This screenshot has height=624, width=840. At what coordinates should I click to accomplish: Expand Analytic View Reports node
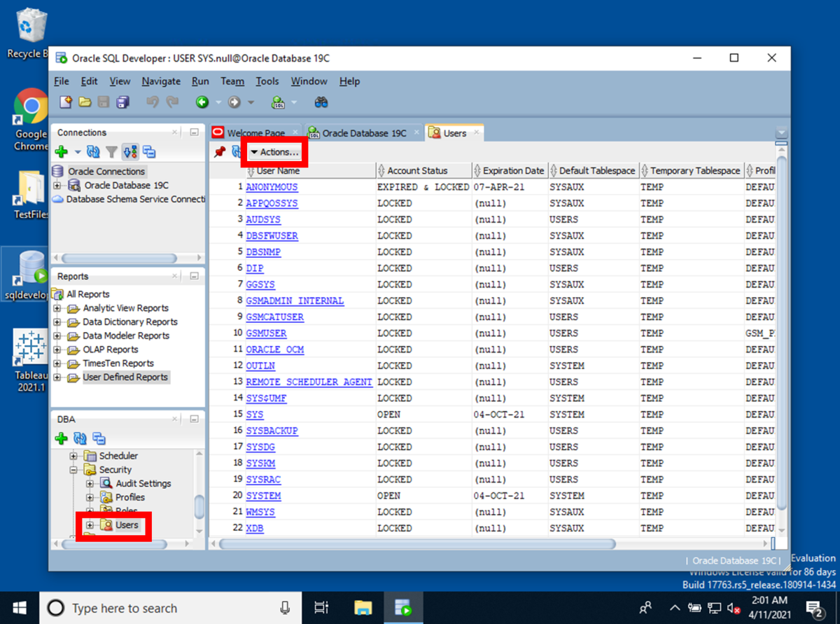click(57, 308)
